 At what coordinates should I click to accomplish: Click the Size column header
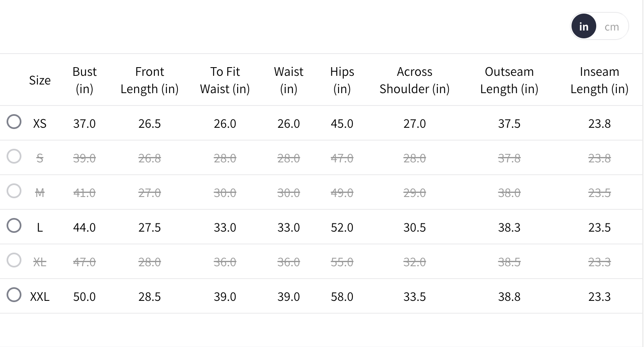coord(40,80)
